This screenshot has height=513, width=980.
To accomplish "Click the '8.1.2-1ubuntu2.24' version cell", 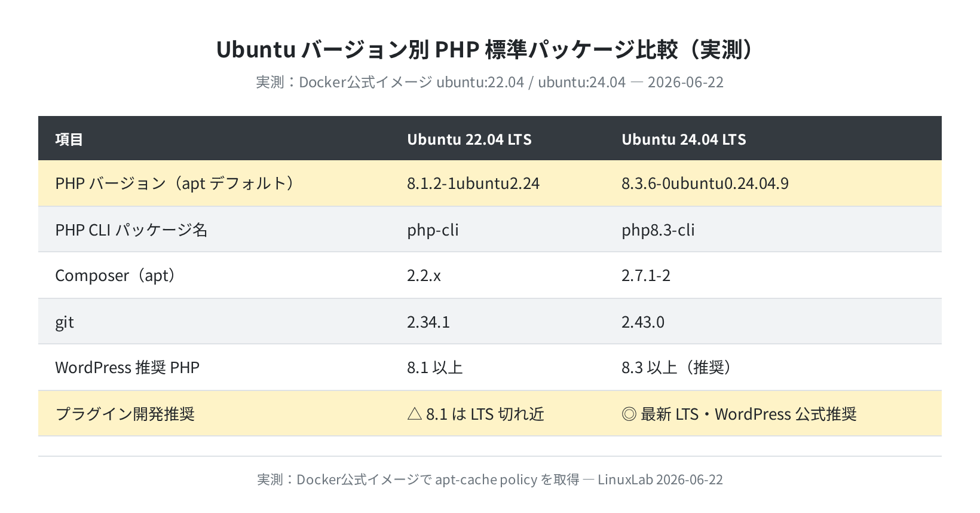I will point(473,183).
